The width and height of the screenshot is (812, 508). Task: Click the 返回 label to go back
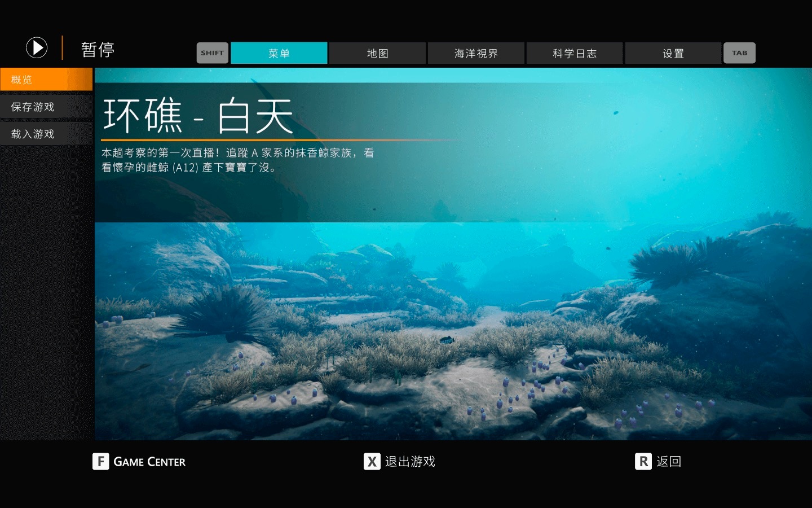tap(669, 462)
